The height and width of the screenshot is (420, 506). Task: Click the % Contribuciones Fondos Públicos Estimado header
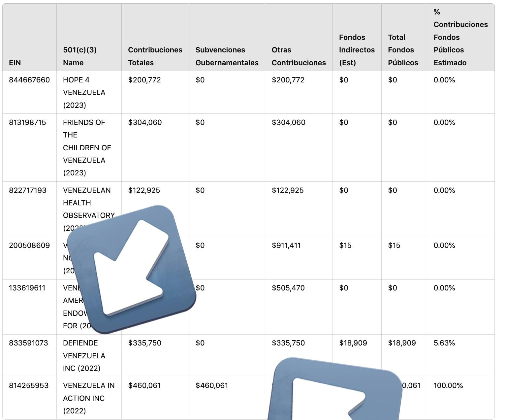coord(461,37)
